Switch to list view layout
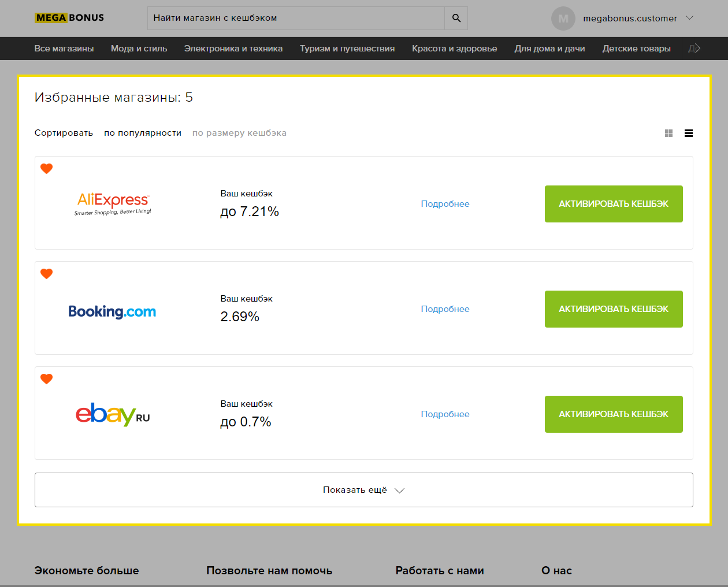 click(689, 133)
